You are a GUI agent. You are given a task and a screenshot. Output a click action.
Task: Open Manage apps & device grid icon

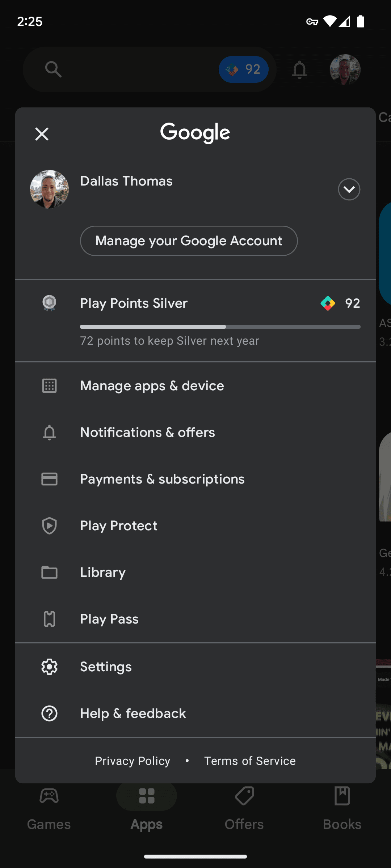tap(49, 386)
